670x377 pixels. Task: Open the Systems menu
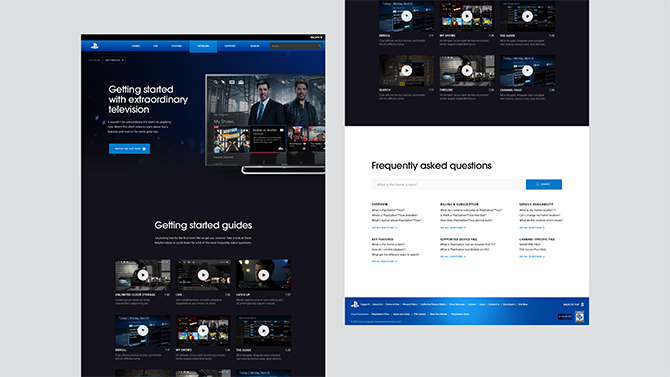click(x=176, y=46)
